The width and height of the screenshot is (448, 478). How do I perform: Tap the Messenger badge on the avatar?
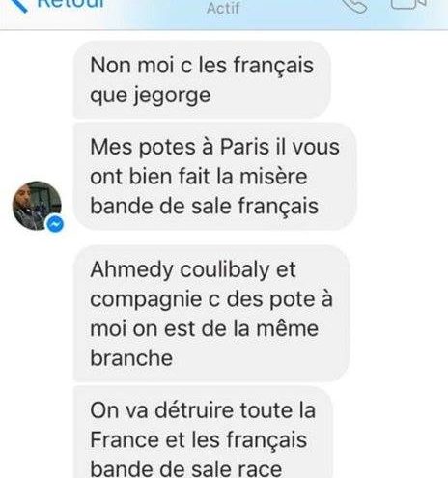(55, 224)
